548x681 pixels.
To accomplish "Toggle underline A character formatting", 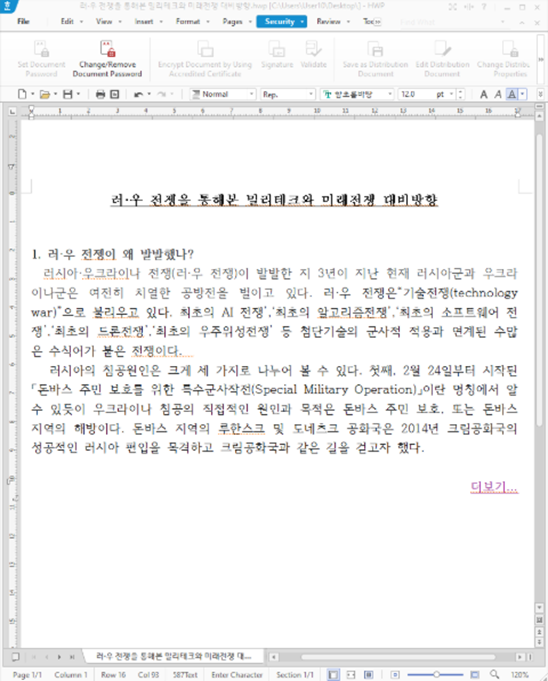I will pos(512,94).
